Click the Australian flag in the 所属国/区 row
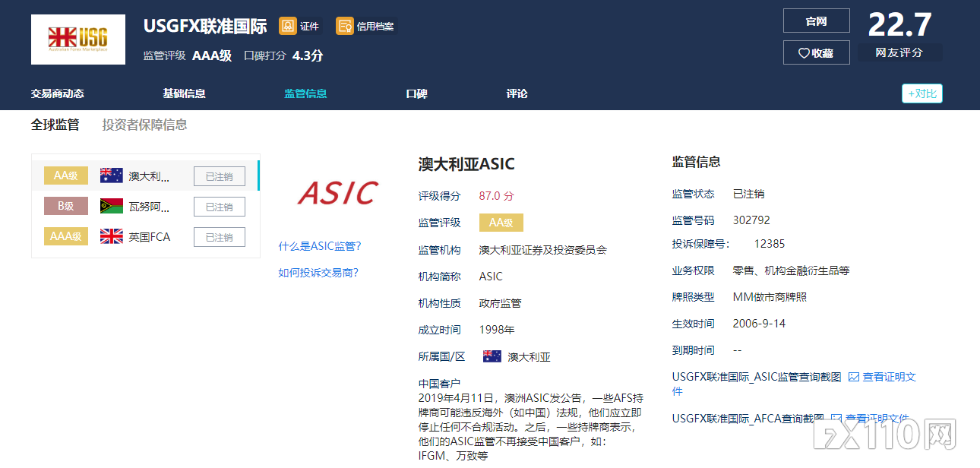980x468 pixels. pos(492,356)
